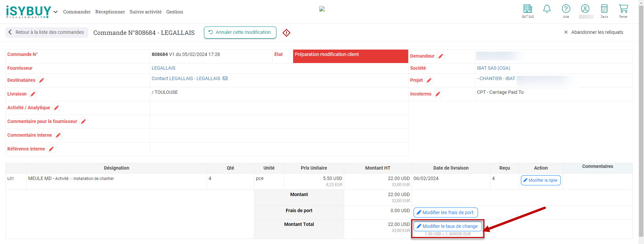Open the Panier shopping cart
This screenshot has width=644, height=244.
tap(623, 9)
